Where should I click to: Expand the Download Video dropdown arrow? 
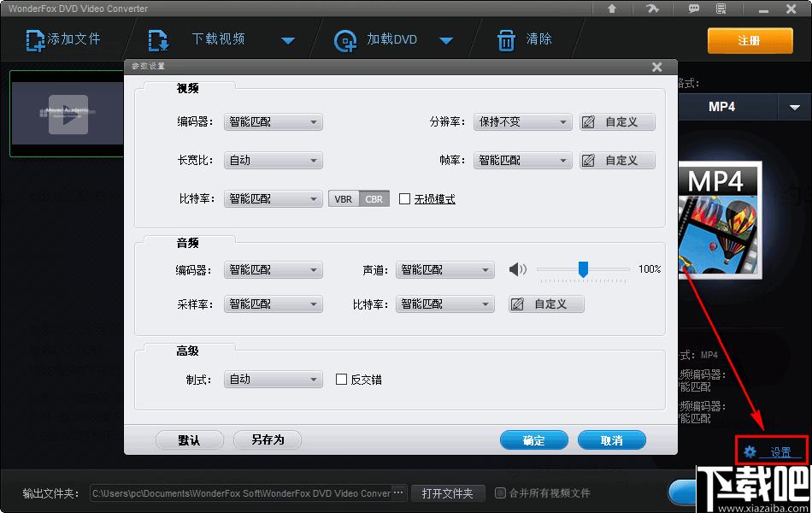point(288,40)
